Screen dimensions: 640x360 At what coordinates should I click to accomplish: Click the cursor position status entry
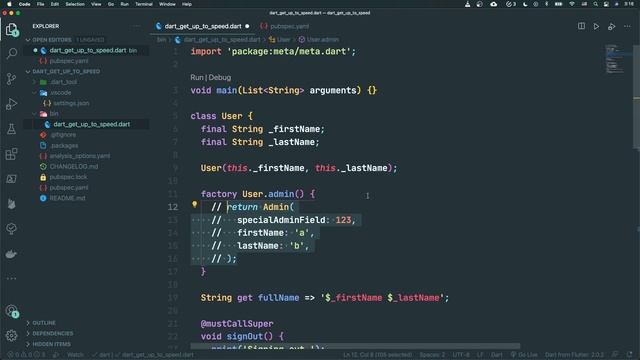[x=377, y=355]
